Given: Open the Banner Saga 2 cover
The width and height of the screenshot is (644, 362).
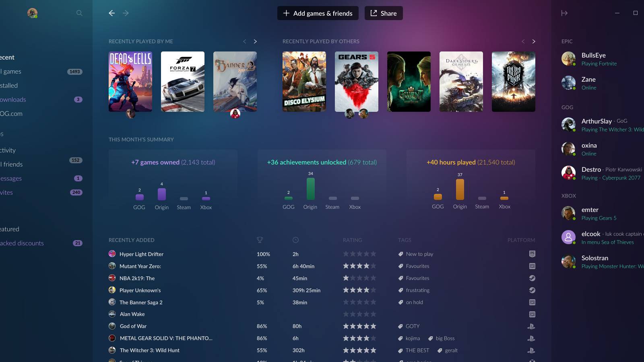Looking at the screenshot, I should coord(235,82).
